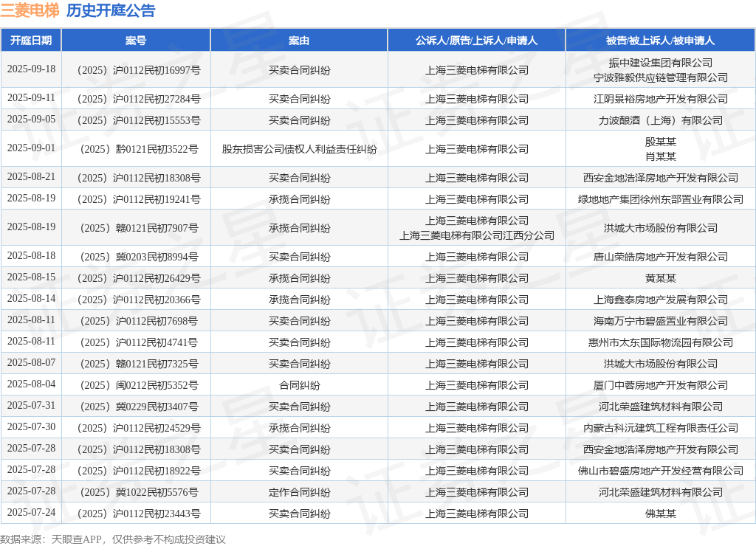This screenshot has height=546, width=756.
Task: Click date cell 2025-09-11
Action: click(x=31, y=98)
